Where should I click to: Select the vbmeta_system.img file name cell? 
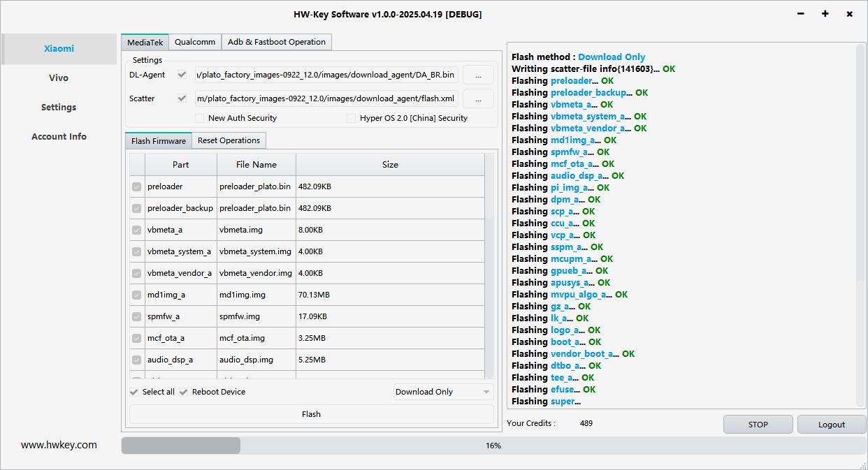pyautogui.click(x=256, y=251)
